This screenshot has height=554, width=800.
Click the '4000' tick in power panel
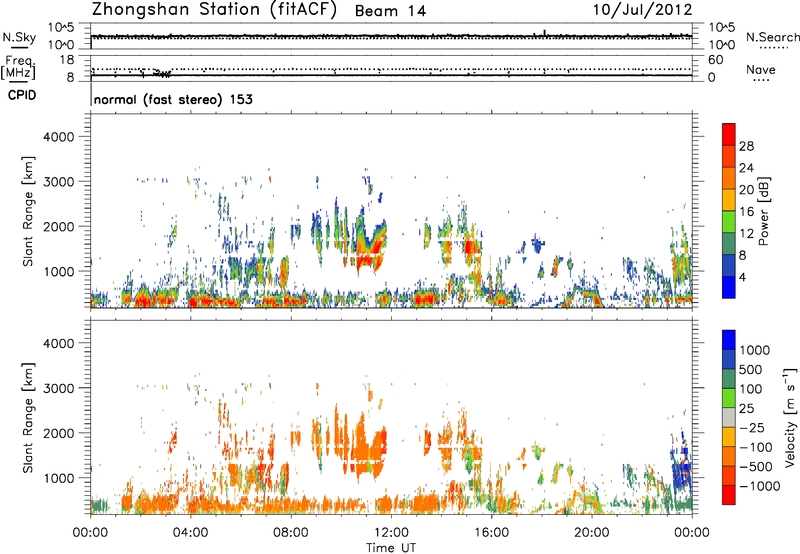pos(58,137)
